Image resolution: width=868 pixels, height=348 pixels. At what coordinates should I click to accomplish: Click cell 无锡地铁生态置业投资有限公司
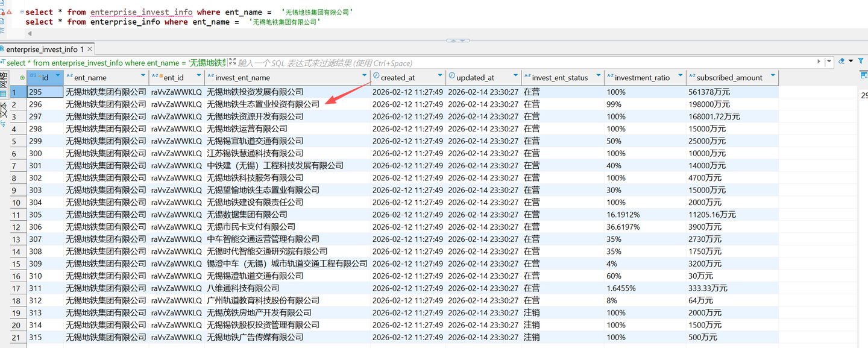click(288, 104)
